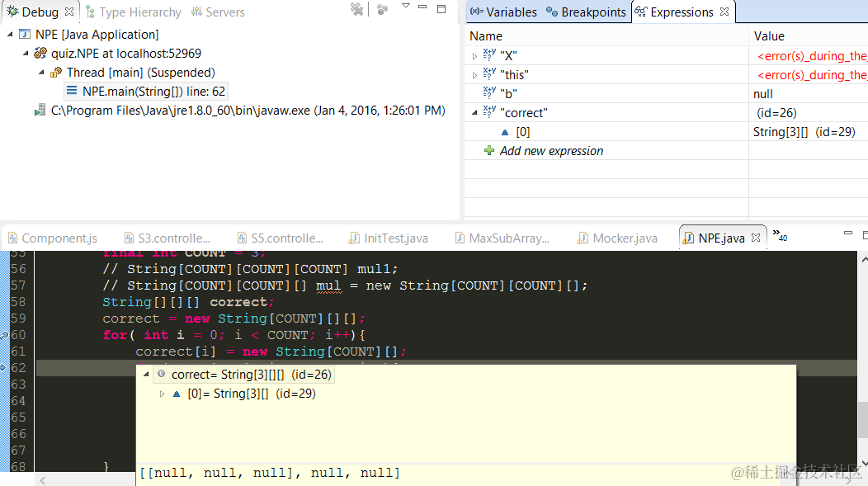Screen dimensions: 868x486
Task: Click value String[3][] (id=29) in Expressions
Action: click(804, 132)
